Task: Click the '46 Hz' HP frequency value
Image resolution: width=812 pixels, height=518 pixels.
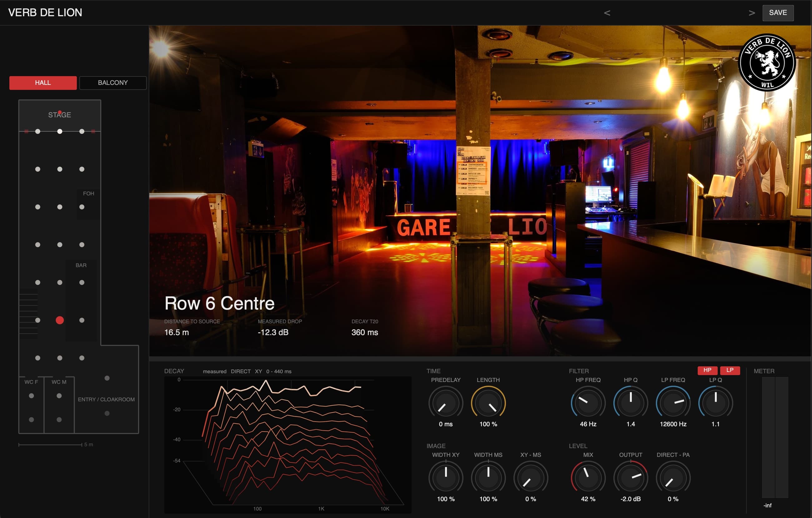Action: click(x=588, y=424)
